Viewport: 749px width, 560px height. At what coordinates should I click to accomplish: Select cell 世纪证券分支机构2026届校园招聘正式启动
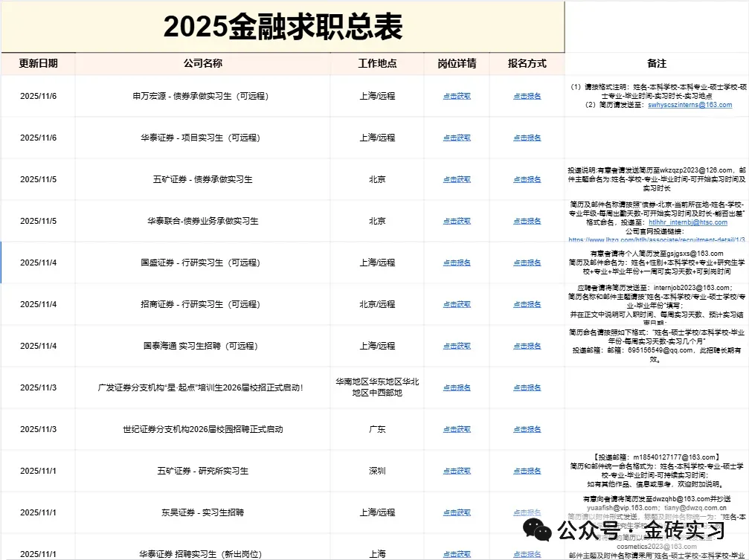tap(202, 429)
